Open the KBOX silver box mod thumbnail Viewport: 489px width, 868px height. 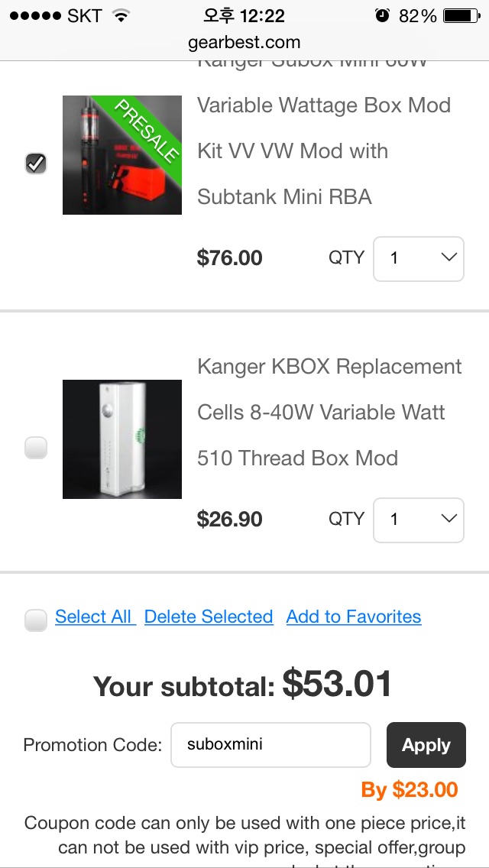122,439
